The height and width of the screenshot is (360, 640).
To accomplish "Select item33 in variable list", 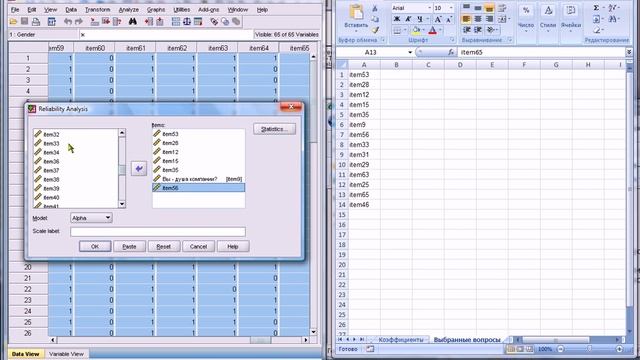I will pyautogui.click(x=51, y=143).
